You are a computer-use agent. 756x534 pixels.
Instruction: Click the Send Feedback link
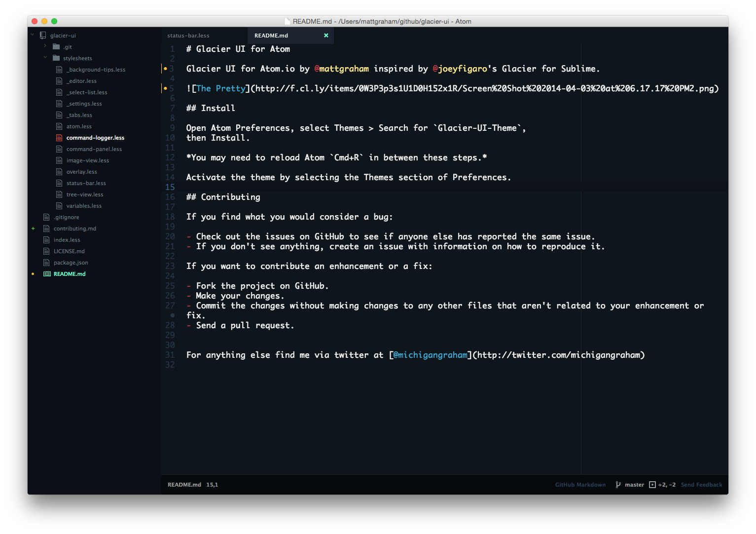coord(701,485)
